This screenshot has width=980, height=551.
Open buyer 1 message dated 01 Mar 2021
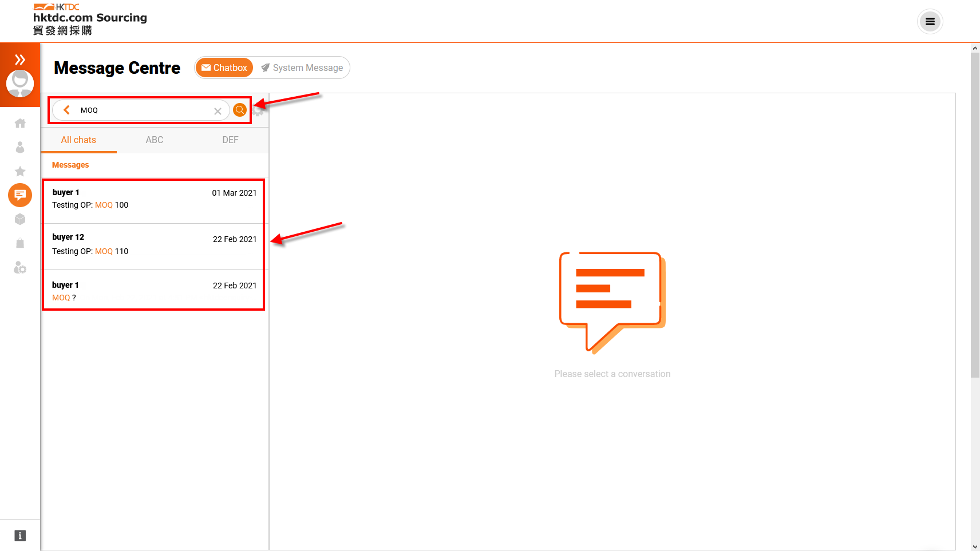[x=154, y=201]
